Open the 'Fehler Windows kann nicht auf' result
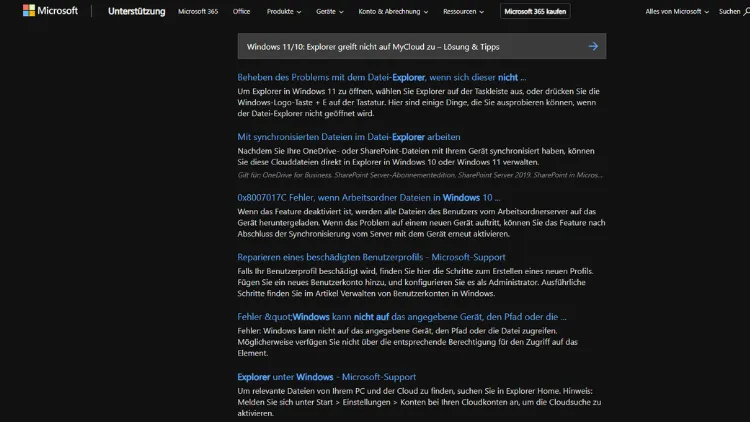The image size is (750, 422). pos(402,317)
